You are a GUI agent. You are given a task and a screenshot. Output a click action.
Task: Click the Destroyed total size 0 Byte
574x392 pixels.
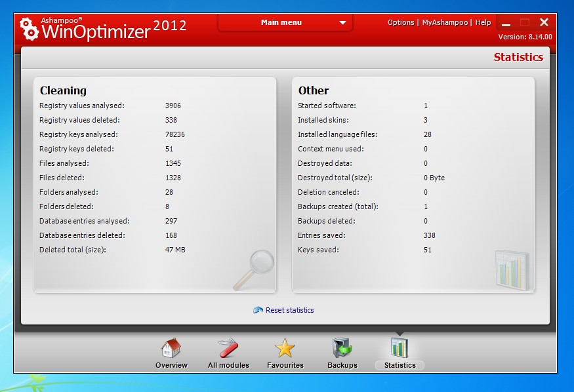point(434,178)
